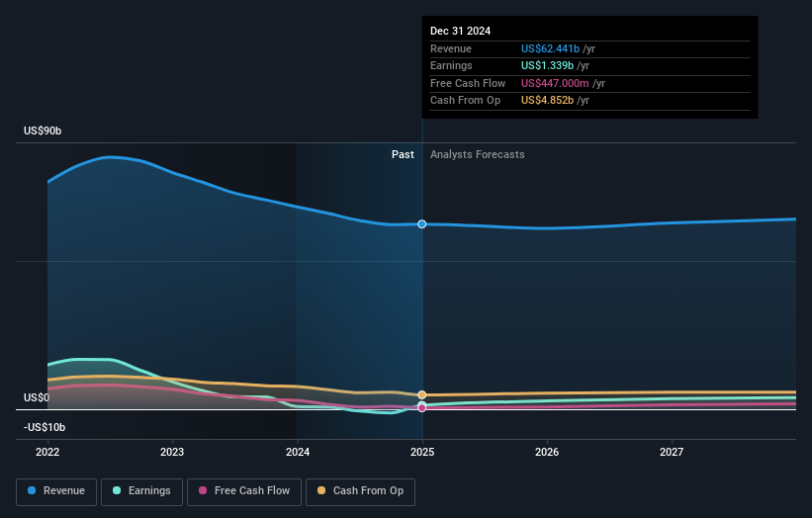Click the Earnings label in the tooltip
Screen dimensions: 812x518
pos(451,65)
